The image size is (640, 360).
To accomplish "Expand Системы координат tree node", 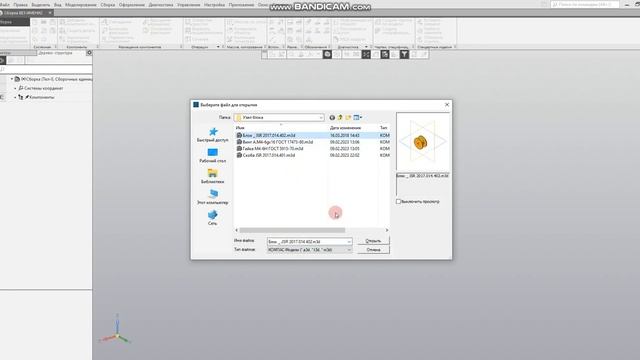I will [x=16, y=88].
